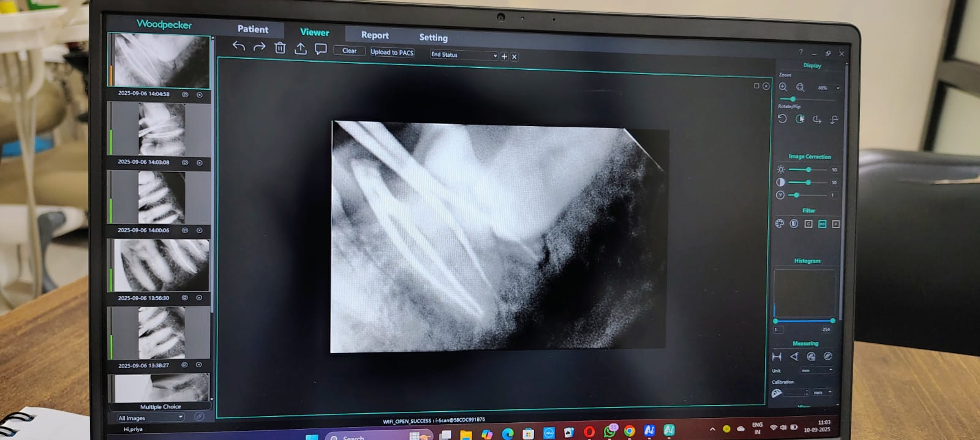Image resolution: width=980 pixels, height=440 pixels.
Task: Click the histogram minimum value field
Action: [x=778, y=329]
